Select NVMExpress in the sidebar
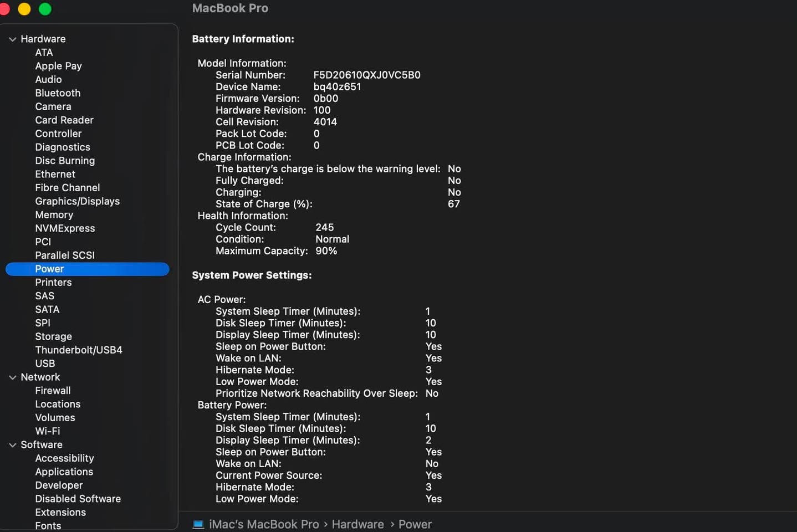This screenshot has width=797, height=532. point(65,228)
